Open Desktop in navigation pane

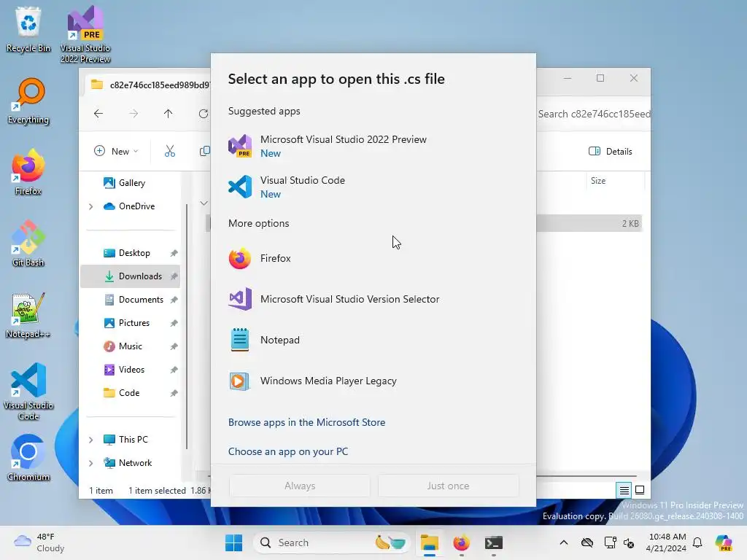[134, 253]
